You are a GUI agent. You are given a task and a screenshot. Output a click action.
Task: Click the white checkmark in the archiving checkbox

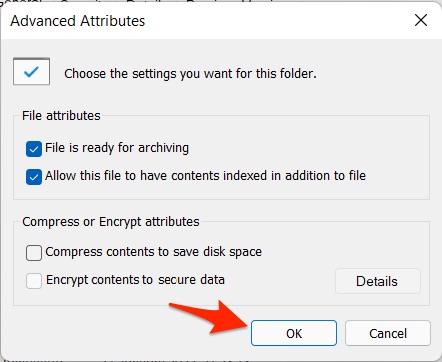[x=34, y=149]
